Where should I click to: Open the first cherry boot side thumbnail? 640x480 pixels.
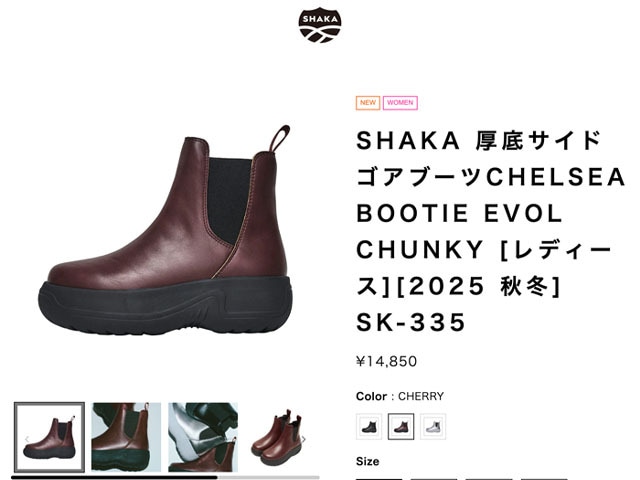pos(49,437)
